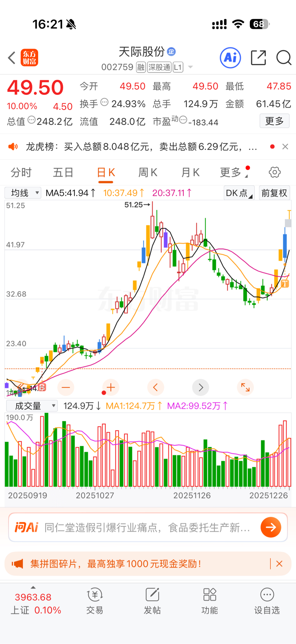This screenshot has height=644, width=296.
Task: Tap the 49.50 current price
Action: tap(35, 87)
